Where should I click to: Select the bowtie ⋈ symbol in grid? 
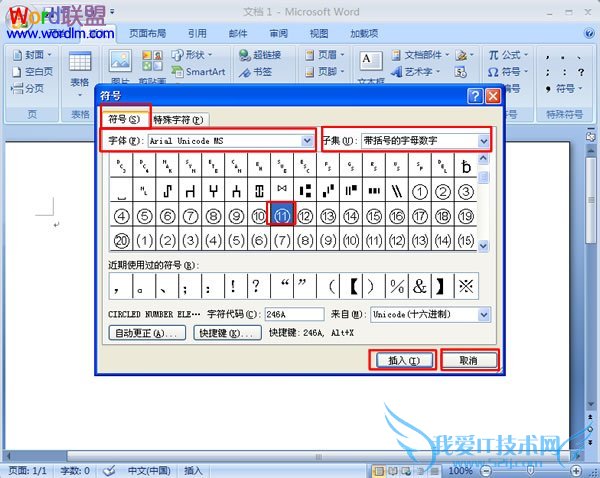click(x=282, y=190)
